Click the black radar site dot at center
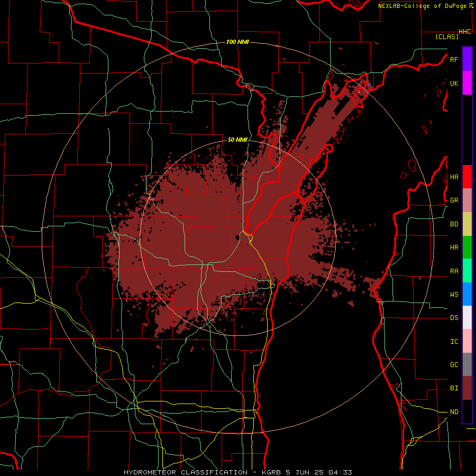 point(237,237)
